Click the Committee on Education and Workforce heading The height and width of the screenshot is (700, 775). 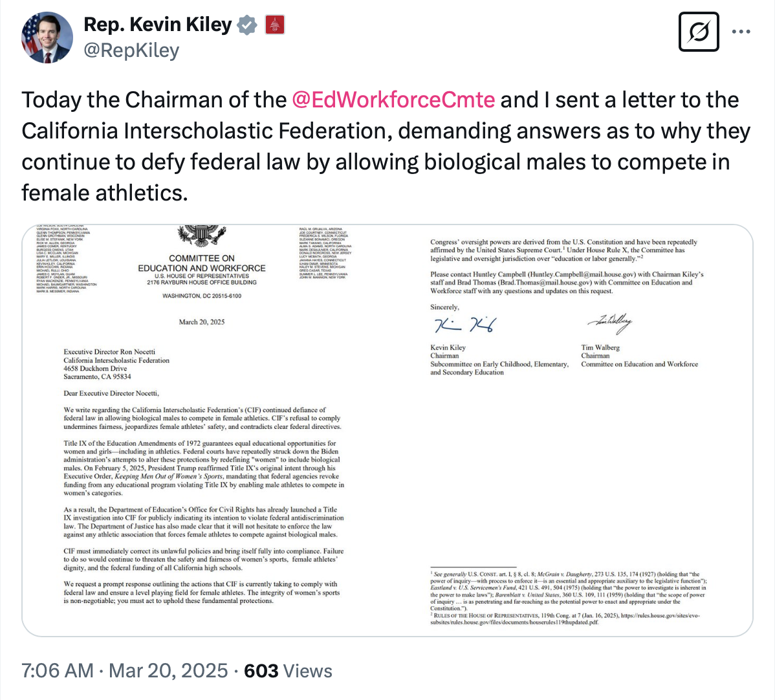coord(201,263)
